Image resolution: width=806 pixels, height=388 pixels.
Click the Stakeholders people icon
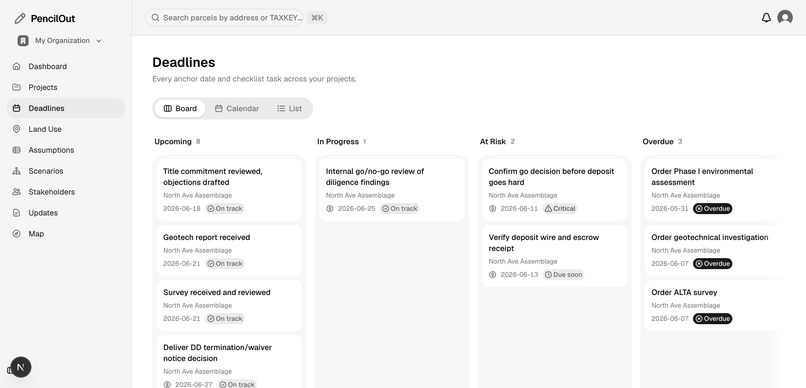point(16,192)
